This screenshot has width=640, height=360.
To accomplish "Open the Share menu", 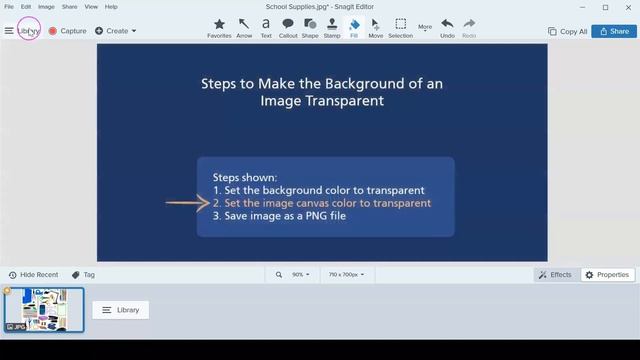I will (x=69, y=7).
